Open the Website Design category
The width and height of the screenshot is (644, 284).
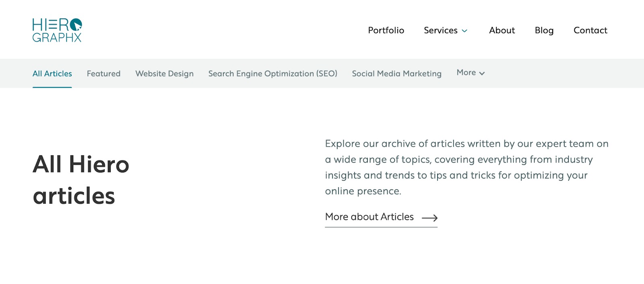pos(164,73)
